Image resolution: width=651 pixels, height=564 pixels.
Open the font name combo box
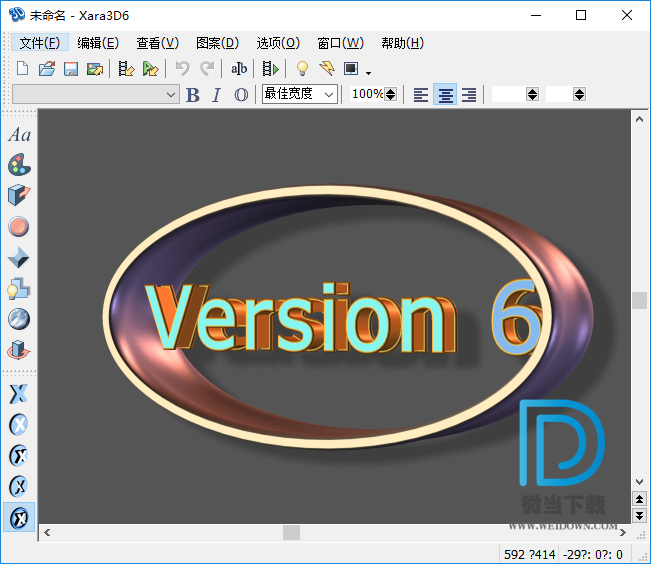(171, 95)
